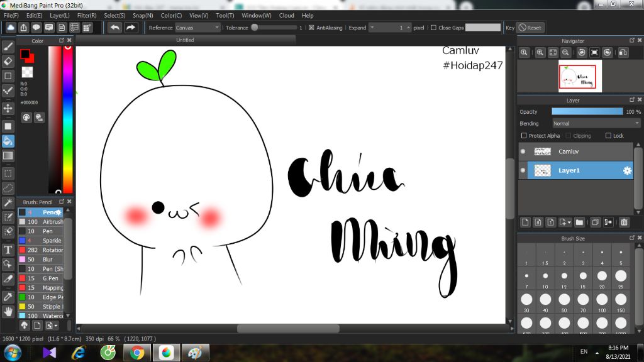The image size is (644, 362).
Task: Click the canvas horizontal scrollbar
Action: pos(288,328)
